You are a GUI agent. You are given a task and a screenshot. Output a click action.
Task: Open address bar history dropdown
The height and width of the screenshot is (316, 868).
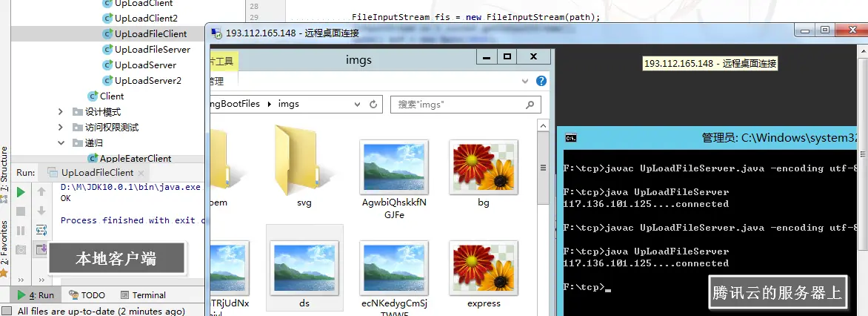coord(357,105)
